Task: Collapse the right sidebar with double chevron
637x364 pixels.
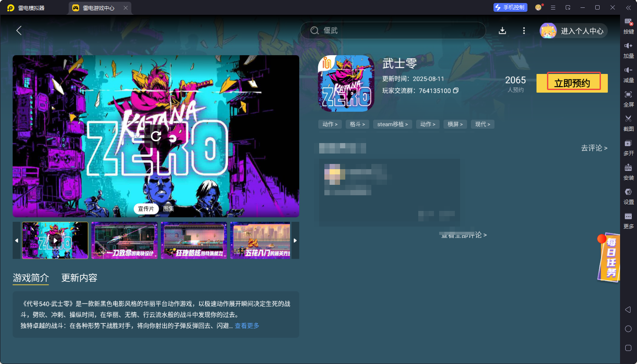Action: [x=628, y=8]
